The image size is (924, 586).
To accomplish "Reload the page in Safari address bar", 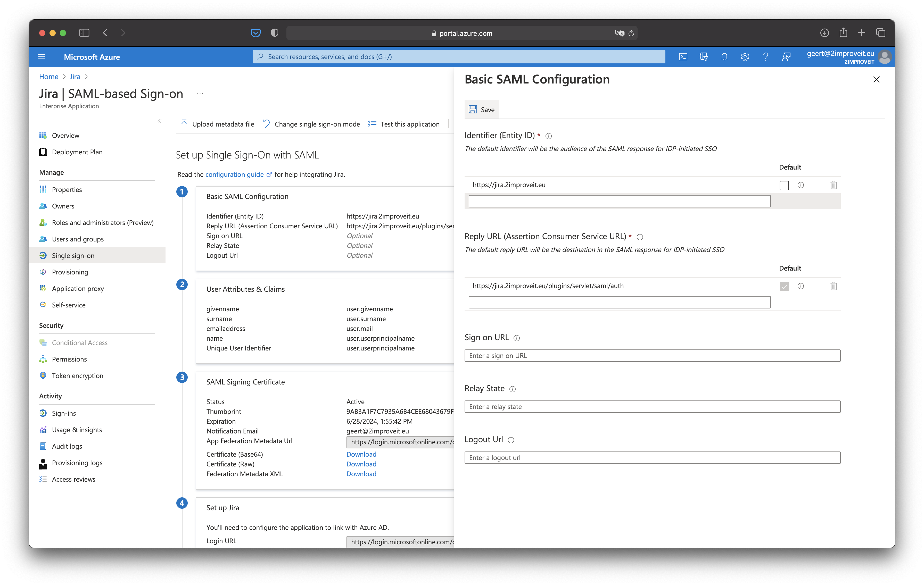I will 631,33.
